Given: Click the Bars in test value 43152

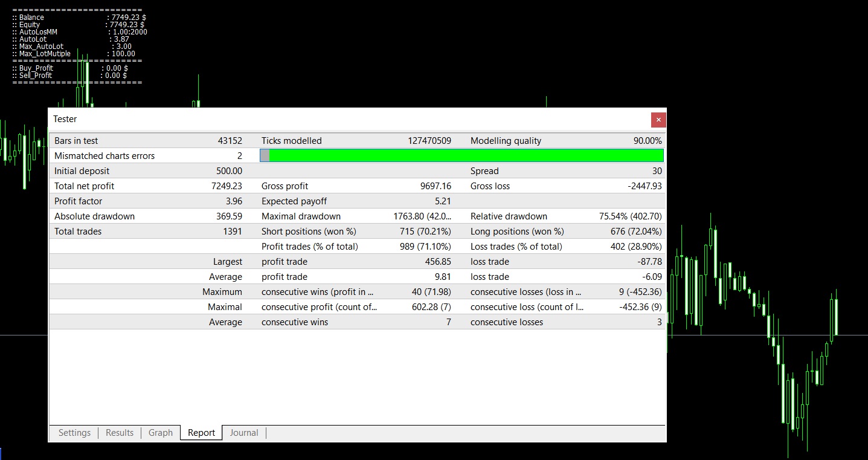Looking at the screenshot, I should [230, 141].
